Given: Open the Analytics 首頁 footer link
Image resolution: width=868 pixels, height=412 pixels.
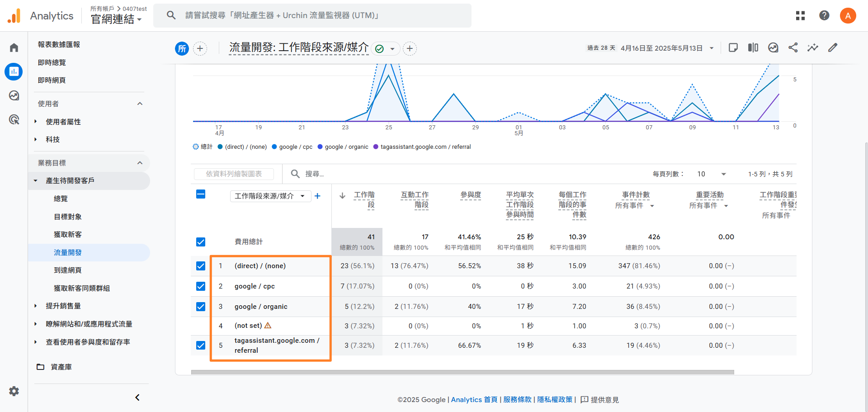Looking at the screenshot, I should pos(474,400).
